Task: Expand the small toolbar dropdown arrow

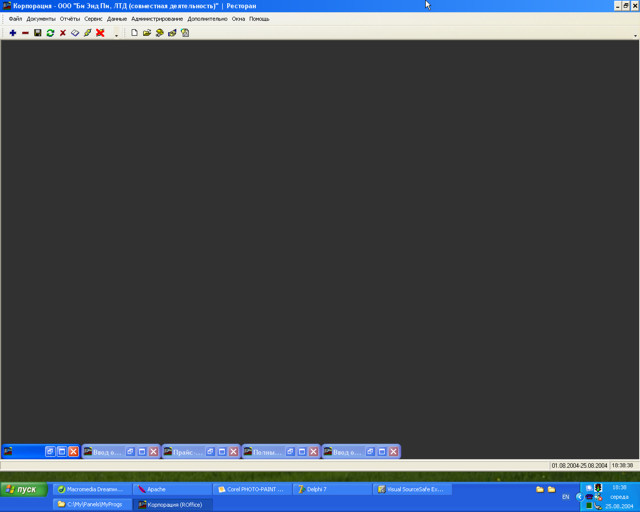Action: click(116, 35)
